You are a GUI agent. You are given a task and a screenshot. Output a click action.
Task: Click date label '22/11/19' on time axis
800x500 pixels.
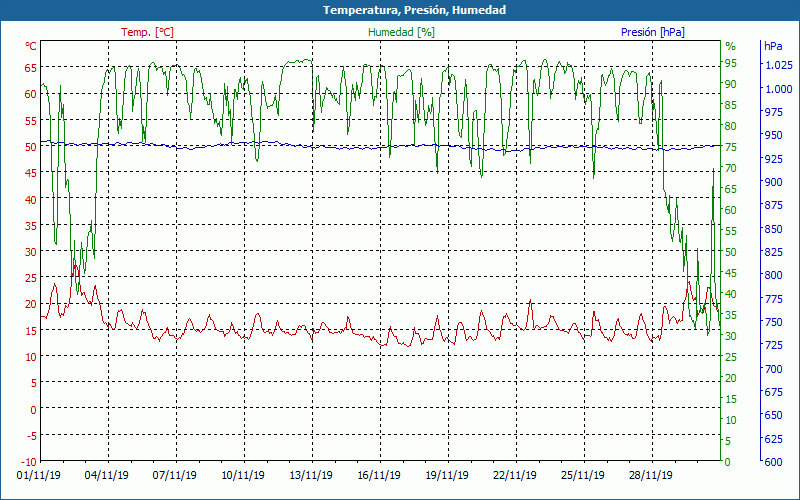tap(515, 476)
